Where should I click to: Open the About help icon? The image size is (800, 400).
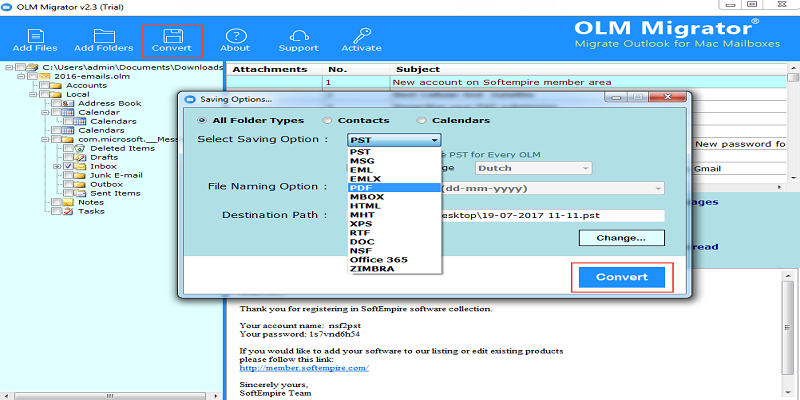(235, 36)
